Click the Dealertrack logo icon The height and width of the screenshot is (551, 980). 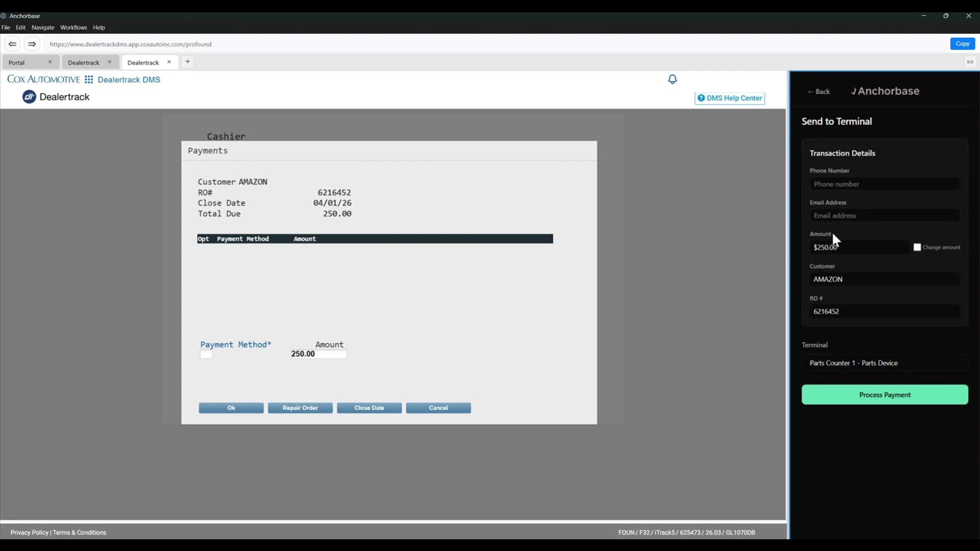coord(29,97)
